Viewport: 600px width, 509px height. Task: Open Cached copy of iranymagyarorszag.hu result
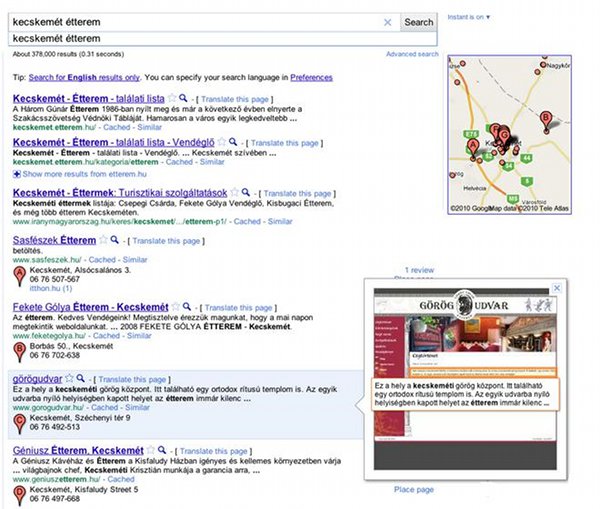coord(247,221)
